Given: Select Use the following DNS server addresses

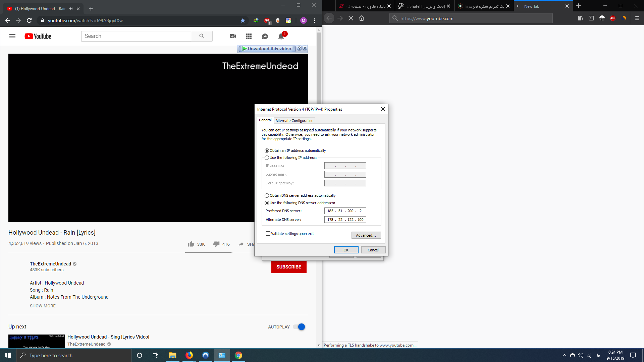Looking at the screenshot, I should [x=300, y=203].
